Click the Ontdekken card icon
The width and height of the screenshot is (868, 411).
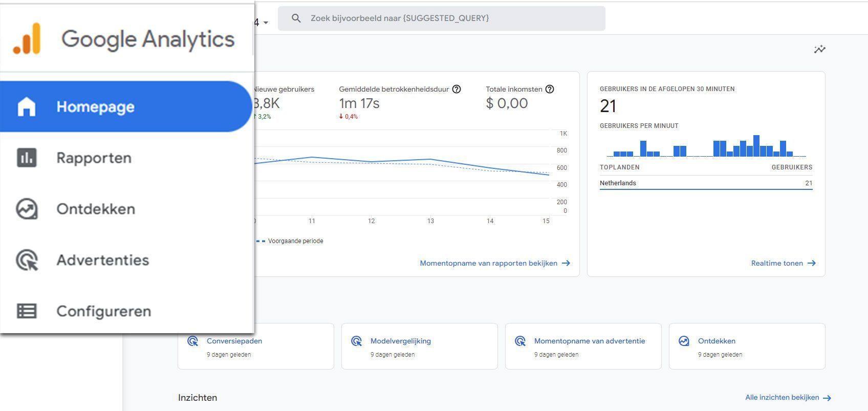(x=684, y=341)
